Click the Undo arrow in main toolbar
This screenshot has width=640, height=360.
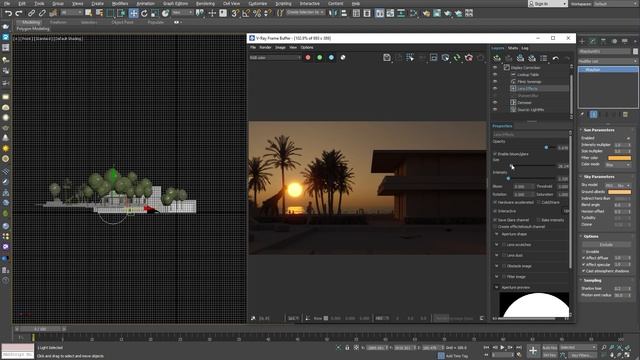click(8, 13)
